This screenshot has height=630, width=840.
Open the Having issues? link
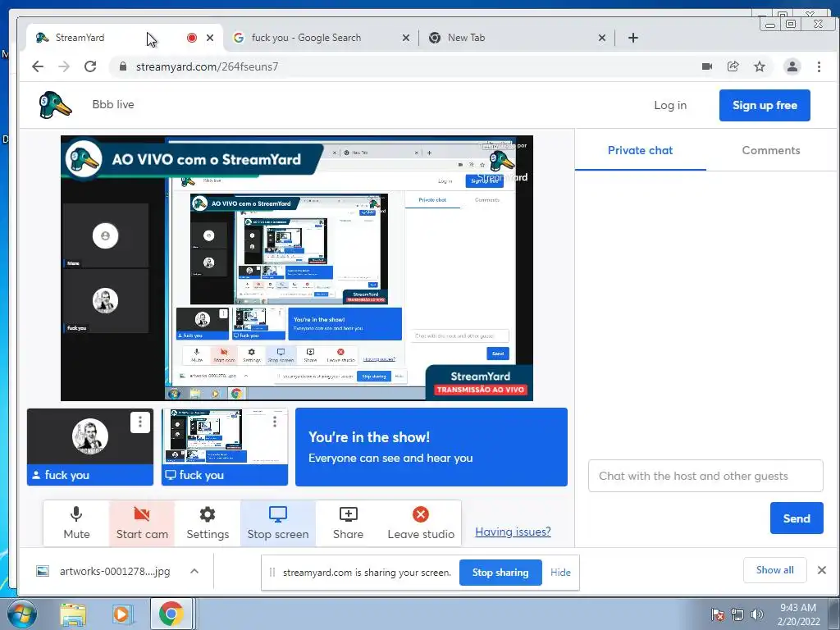513,532
